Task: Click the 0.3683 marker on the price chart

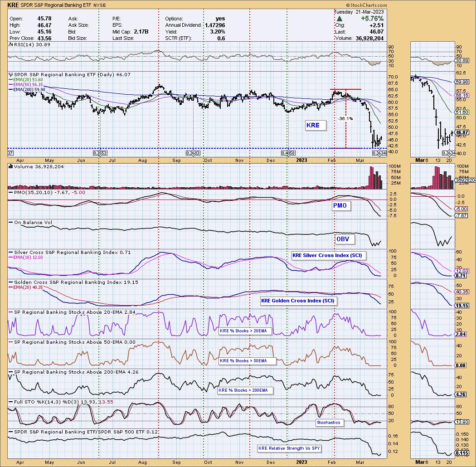Action: point(193,153)
